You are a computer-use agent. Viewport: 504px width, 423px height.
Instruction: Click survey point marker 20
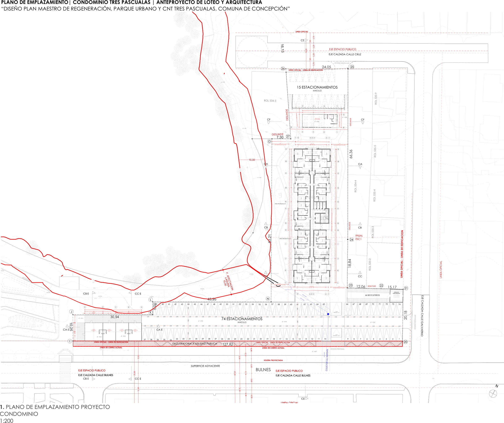click(405, 342)
